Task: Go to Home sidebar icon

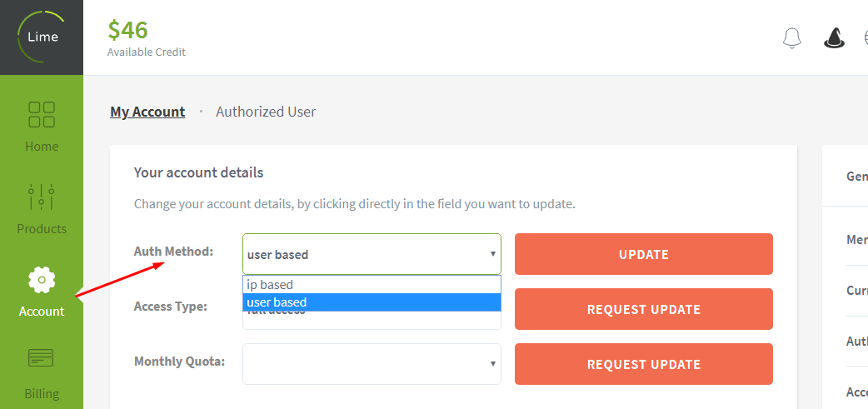Action: click(x=42, y=115)
